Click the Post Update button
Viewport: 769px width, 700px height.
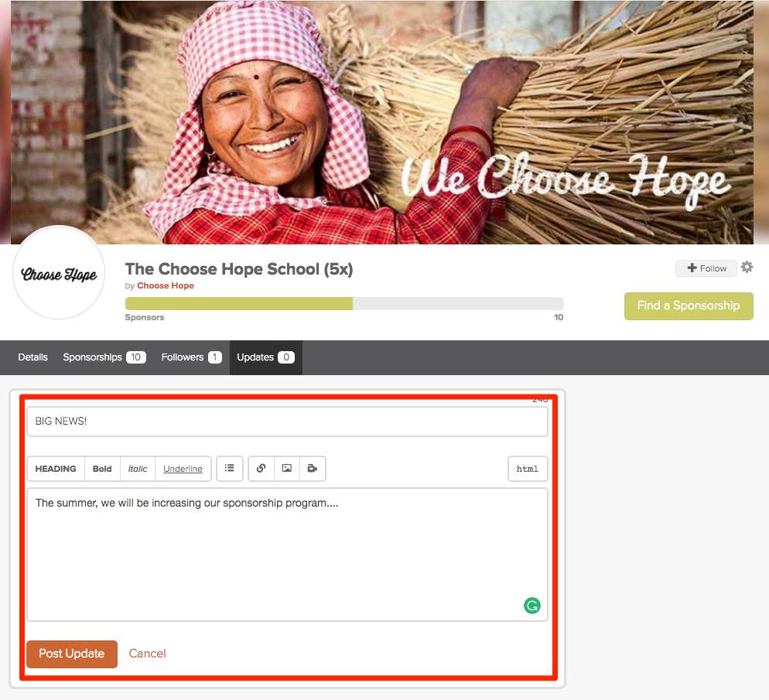(72, 654)
